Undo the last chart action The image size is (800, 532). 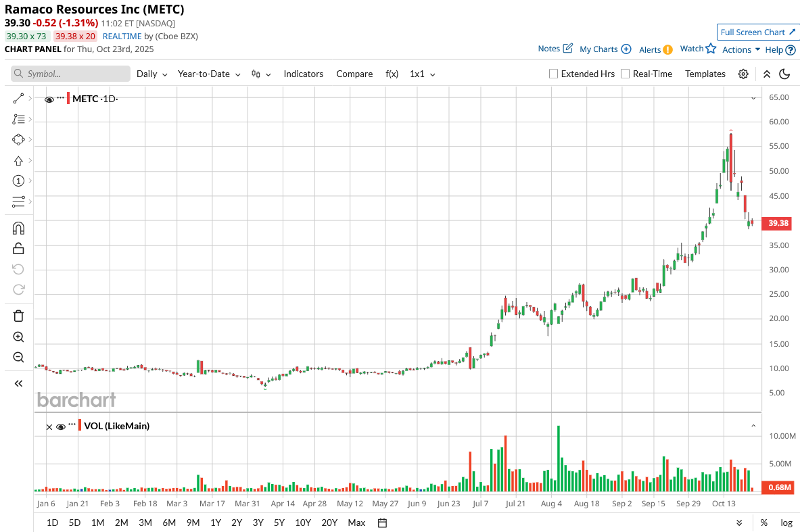18,269
